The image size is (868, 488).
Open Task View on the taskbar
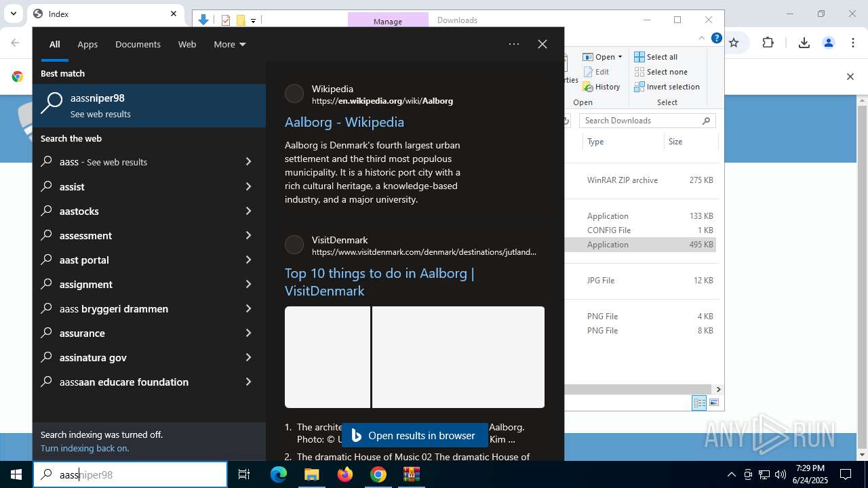pyautogui.click(x=244, y=474)
